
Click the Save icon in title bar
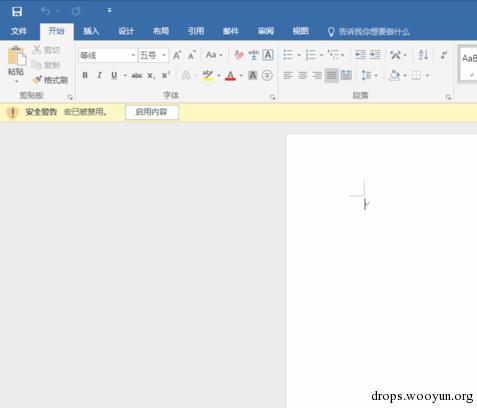(17, 11)
